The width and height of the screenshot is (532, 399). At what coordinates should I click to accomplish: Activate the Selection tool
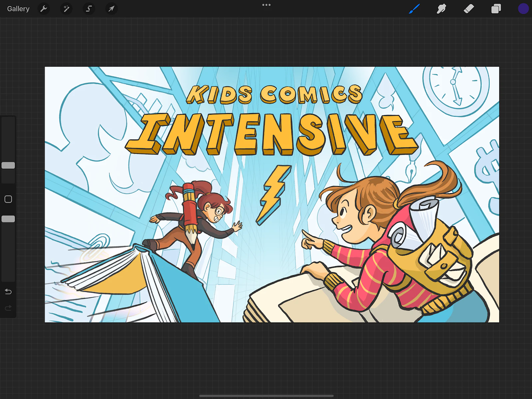pos(89,9)
